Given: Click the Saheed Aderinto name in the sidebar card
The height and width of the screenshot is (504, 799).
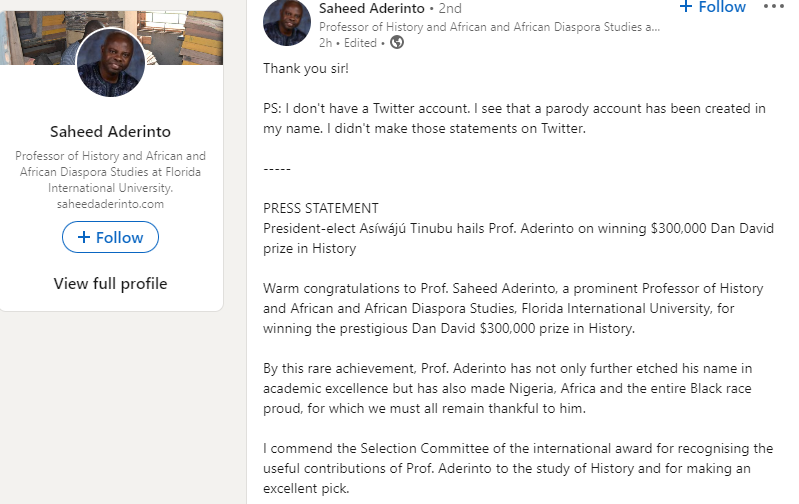Looking at the screenshot, I should pyautogui.click(x=110, y=132).
